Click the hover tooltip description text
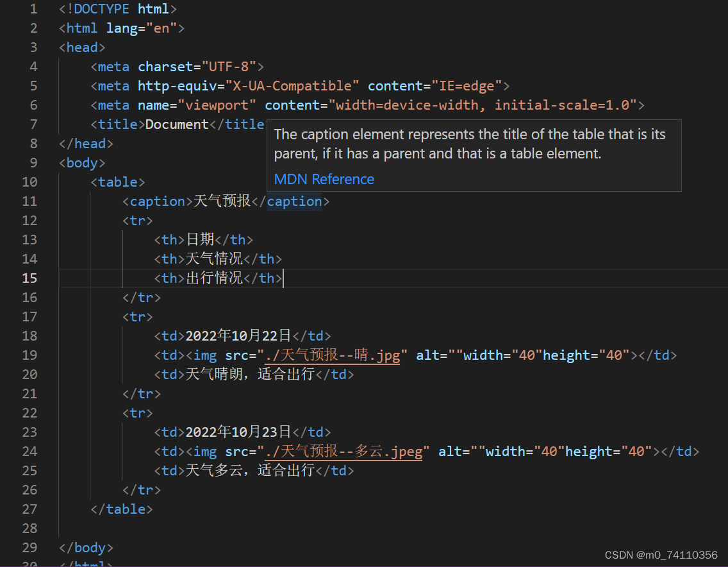This screenshot has width=728, height=567. pos(469,144)
